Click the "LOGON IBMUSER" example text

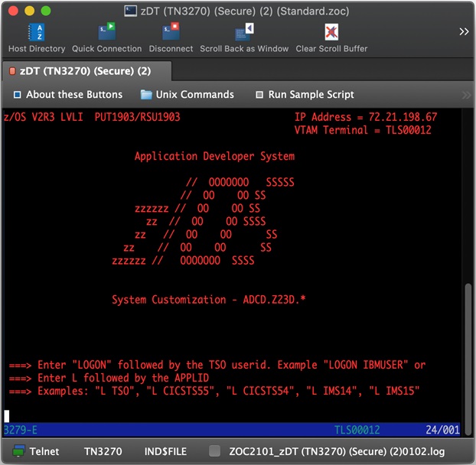tap(365, 365)
